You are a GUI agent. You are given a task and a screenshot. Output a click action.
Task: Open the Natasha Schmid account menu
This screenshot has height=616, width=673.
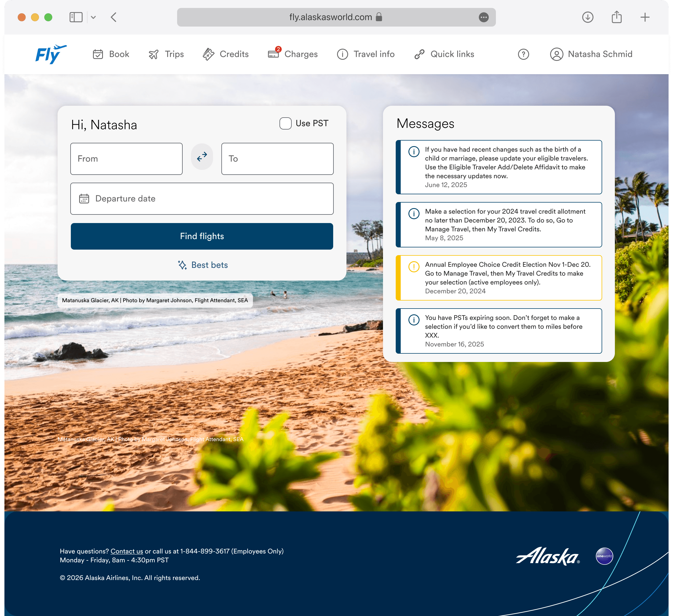coord(591,54)
